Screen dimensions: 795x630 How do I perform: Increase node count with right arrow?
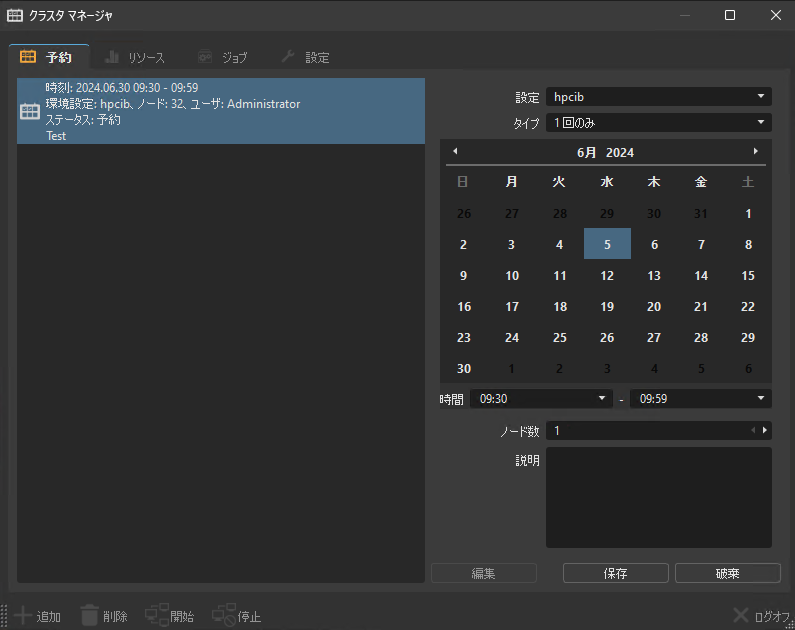click(x=765, y=430)
